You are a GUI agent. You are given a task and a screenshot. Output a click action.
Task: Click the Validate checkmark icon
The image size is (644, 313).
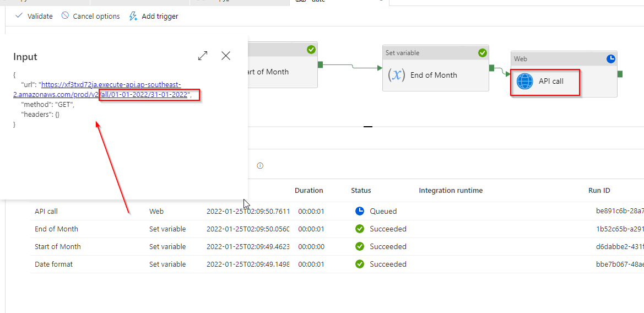coord(19,16)
